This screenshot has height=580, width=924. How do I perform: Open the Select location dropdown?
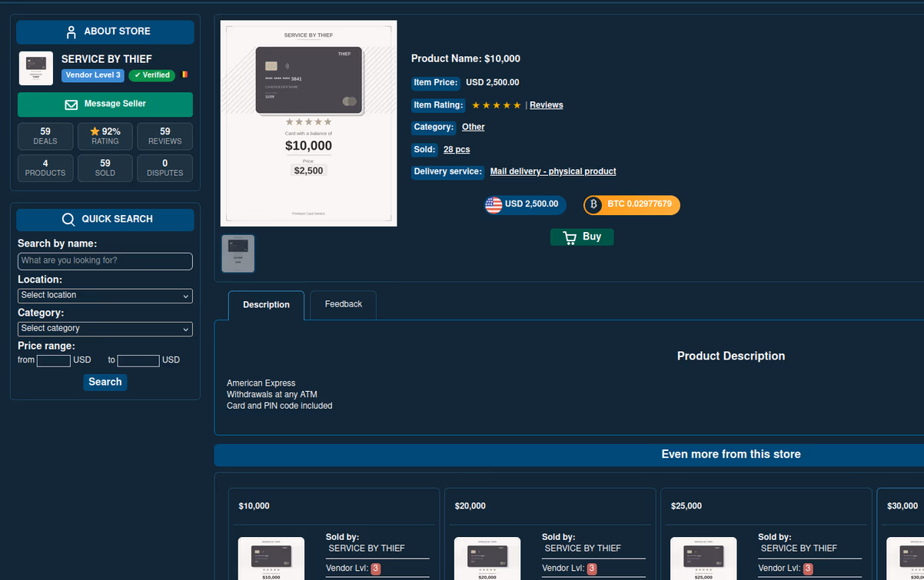pyautogui.click(x=105, y=296)
